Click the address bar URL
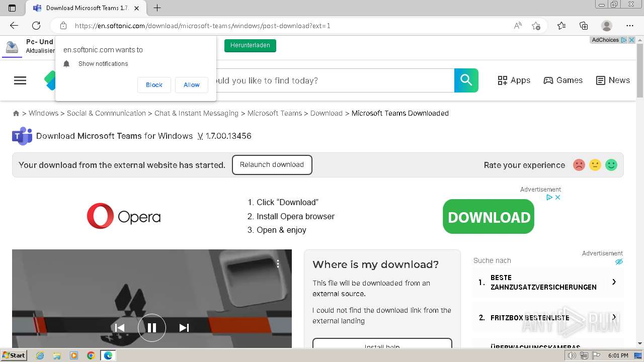This screenshot has width=644, height=362. 203,26
